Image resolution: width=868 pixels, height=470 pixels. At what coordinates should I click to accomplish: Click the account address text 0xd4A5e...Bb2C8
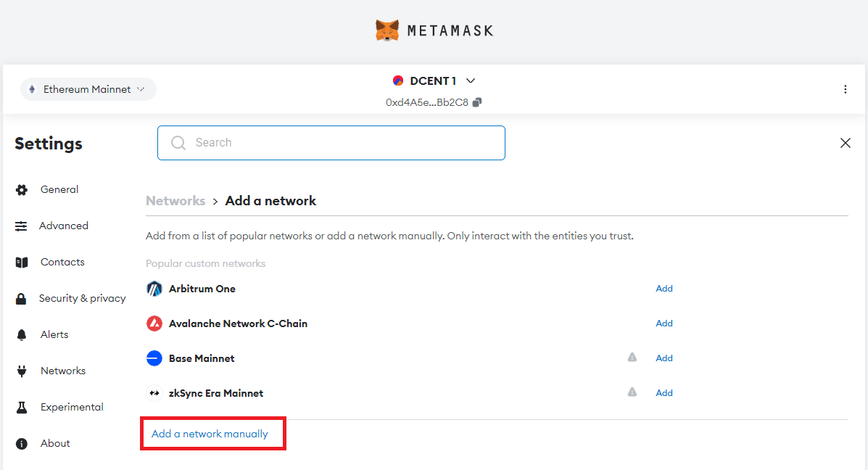pos(427,102)
